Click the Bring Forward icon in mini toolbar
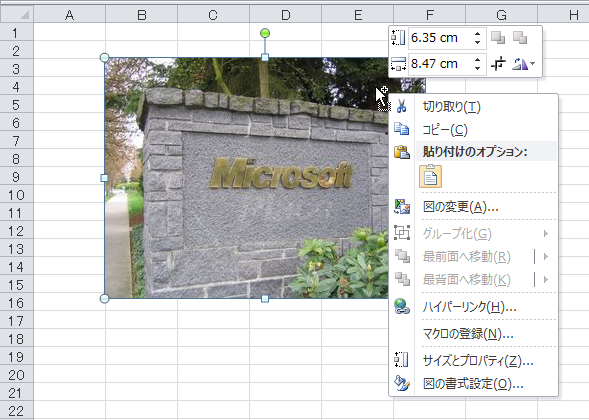 (x=498, y=38)
